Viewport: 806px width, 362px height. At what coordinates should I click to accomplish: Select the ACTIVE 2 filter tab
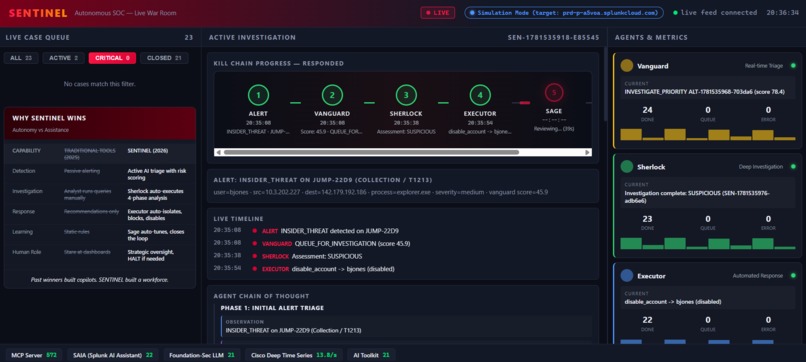(x=63, y=58)
